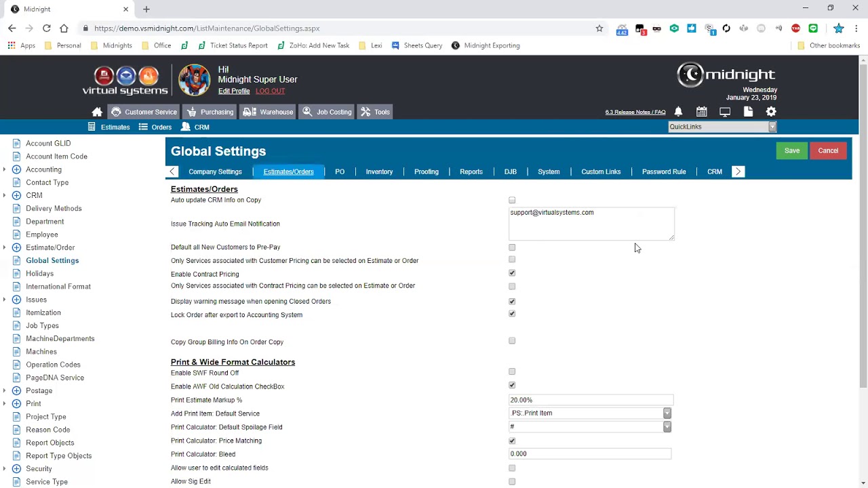The width and height of the screenshot is (868, 488).
Task: Open the 6.3 Release Notes / FAQ link
Action: [635, 113]
